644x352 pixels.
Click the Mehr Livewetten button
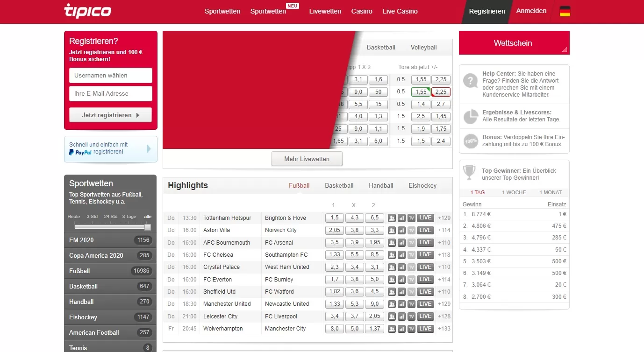307,159
